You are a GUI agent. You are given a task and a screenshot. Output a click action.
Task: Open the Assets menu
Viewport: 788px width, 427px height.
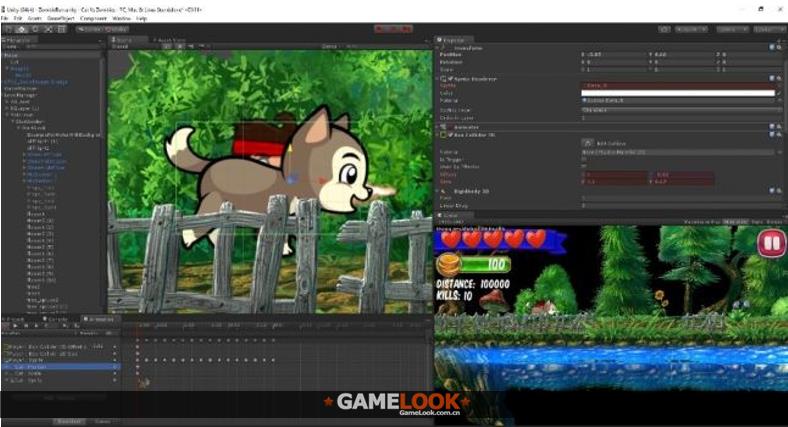pos(35,18)
